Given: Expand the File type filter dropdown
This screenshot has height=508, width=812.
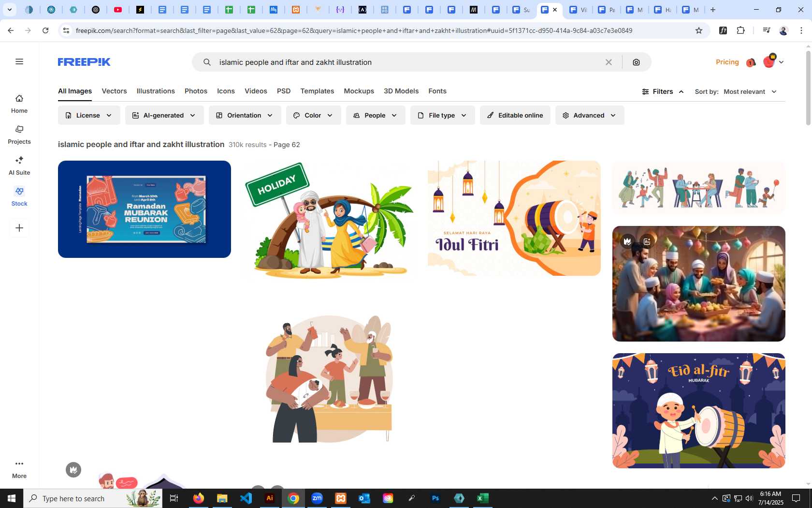Looking at the screenshot, I should pos(443,115).
